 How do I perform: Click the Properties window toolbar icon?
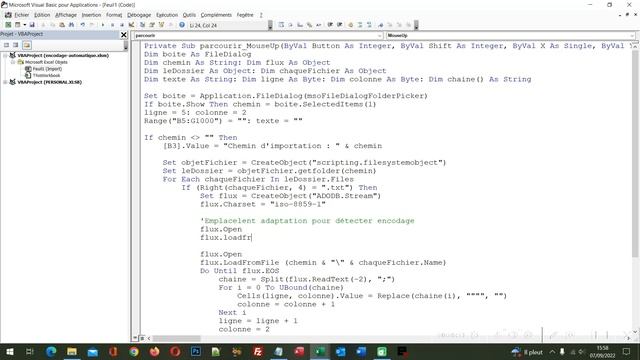coord(152,25)
